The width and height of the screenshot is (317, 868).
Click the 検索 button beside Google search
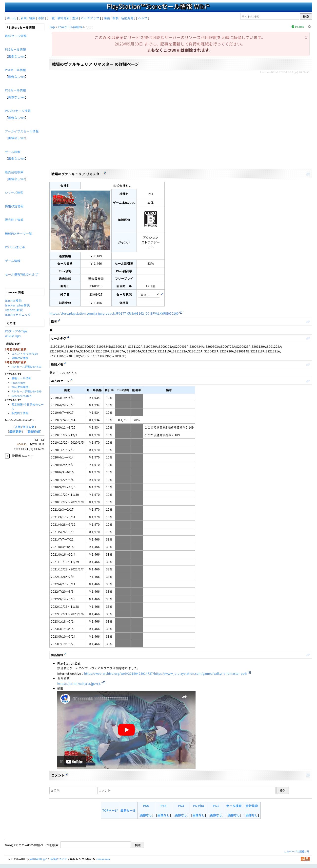click(x=138, y=845)
